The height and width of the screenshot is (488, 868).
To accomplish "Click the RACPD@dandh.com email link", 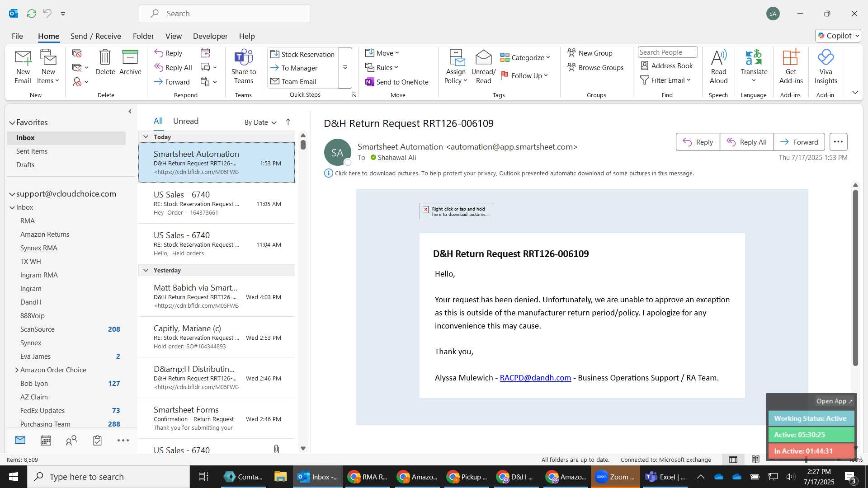I will point(535,378).
